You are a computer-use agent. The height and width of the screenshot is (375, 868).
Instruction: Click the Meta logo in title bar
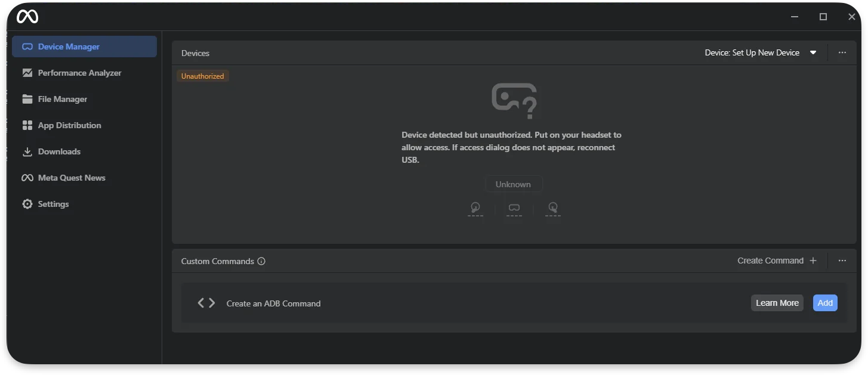point(27,17)
